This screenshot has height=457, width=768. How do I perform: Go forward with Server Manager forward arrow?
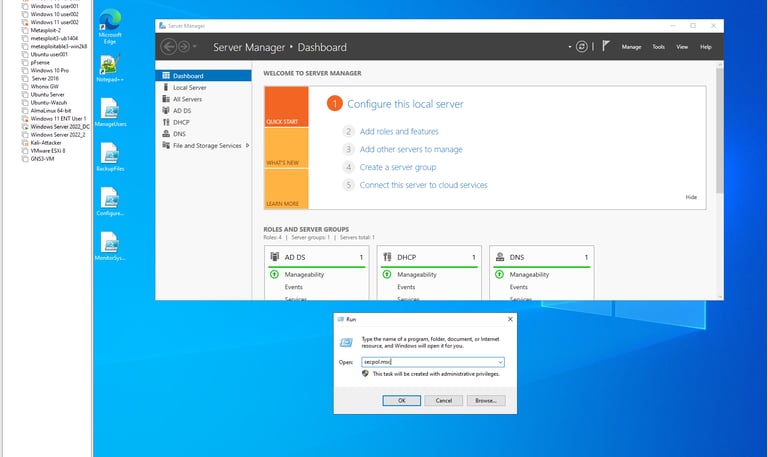pyautogui.click(x=184, y=47)
